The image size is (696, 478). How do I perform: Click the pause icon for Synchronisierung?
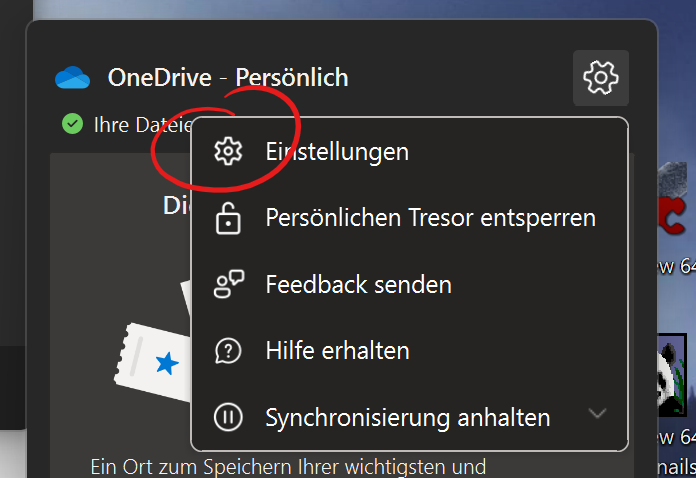point(229,417)
